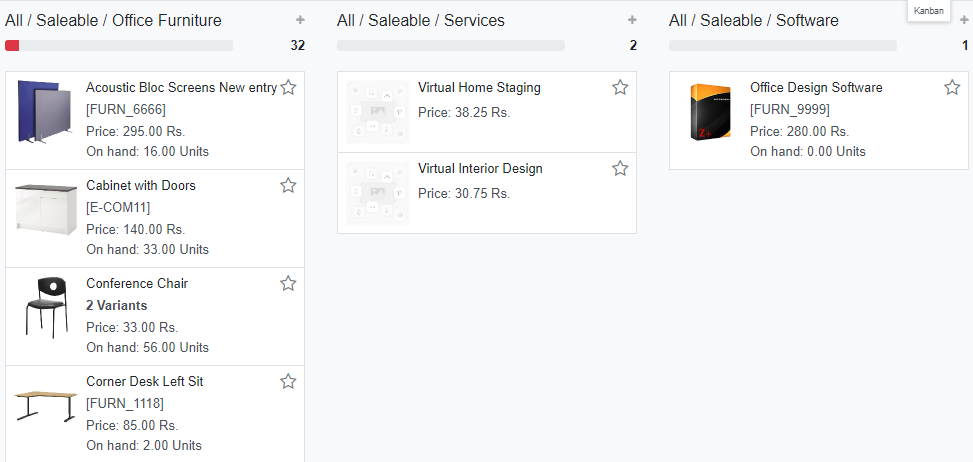Star the Virtual Home Staging service
The image size is (973, 462).
tap(620, 88)
